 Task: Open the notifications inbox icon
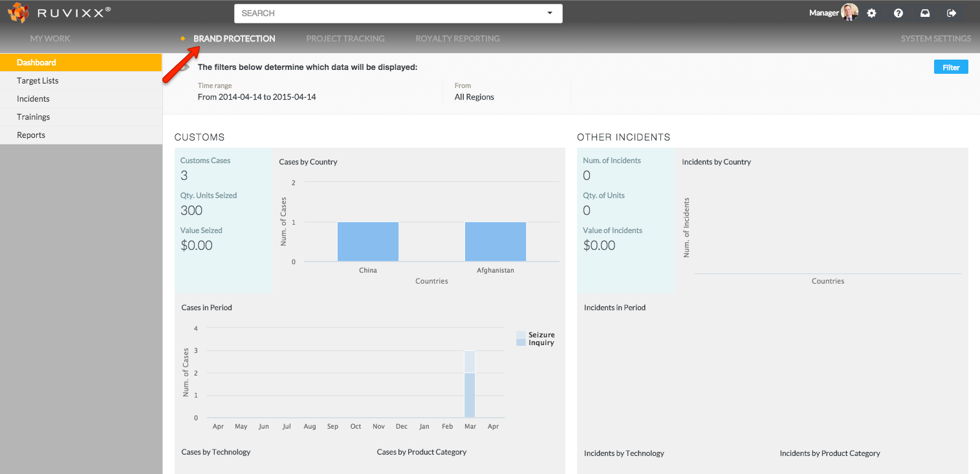(924, 12)
